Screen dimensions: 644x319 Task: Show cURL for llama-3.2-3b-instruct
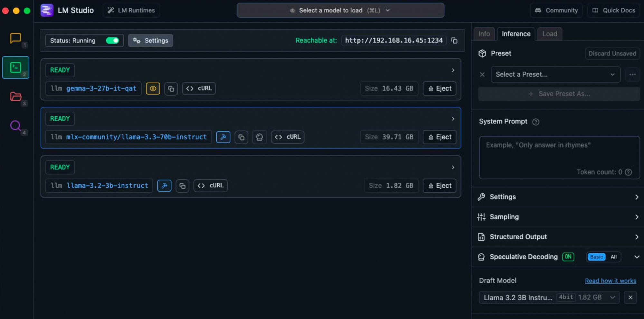[211, 186]
